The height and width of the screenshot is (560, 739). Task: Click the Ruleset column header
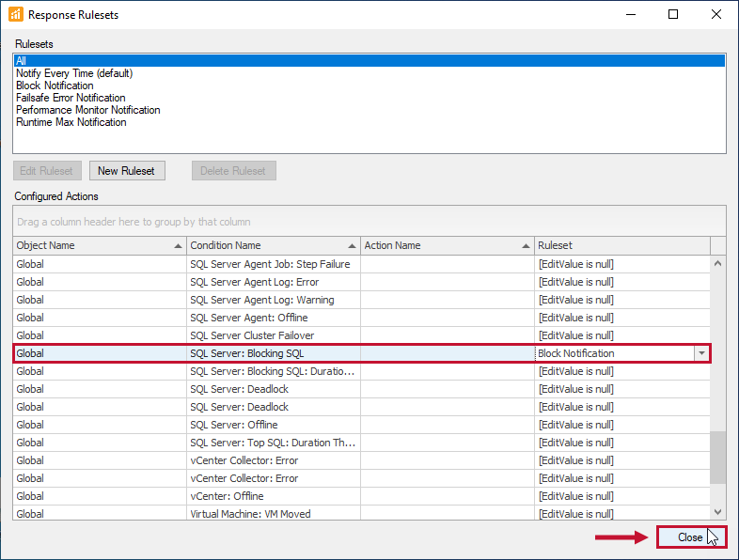[622, 245]
